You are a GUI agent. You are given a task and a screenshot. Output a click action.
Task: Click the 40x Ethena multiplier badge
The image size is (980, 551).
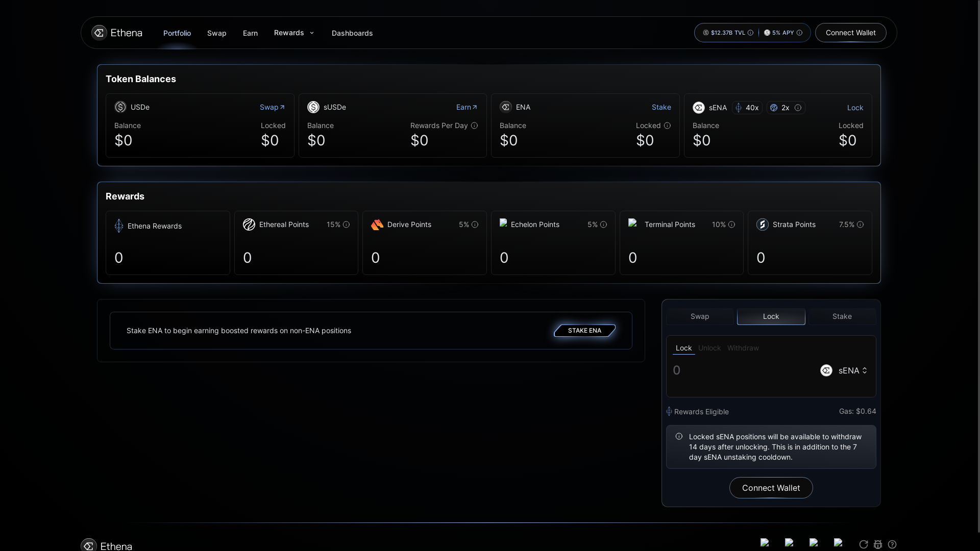747,108
